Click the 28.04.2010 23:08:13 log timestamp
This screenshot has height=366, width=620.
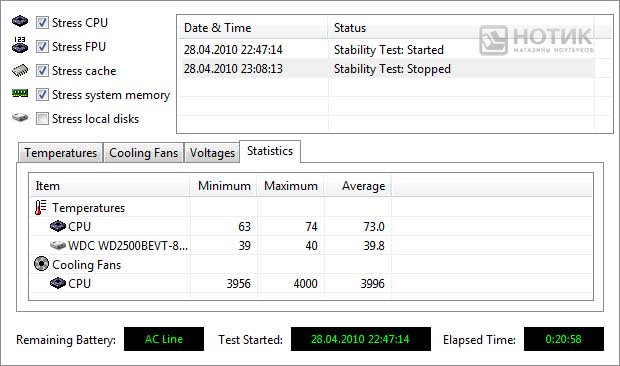coord(233,69)
